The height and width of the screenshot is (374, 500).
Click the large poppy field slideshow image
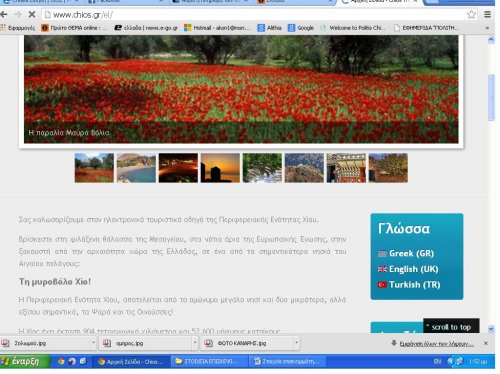tap(241, 89)
